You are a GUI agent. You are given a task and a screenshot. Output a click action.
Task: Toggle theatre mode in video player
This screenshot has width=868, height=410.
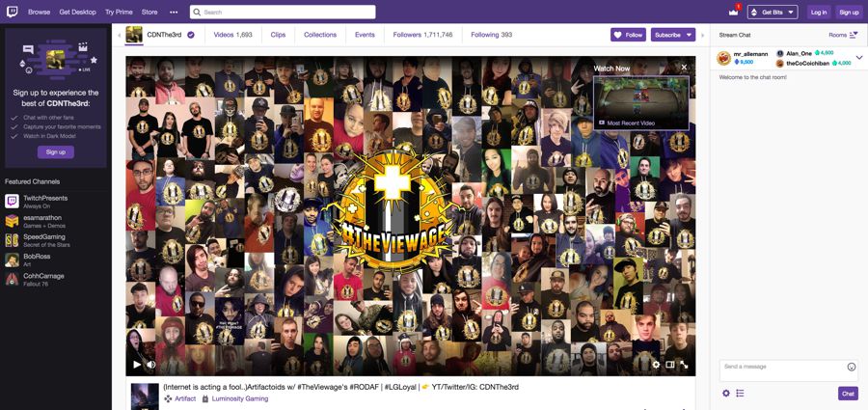(x=670, y=365)
